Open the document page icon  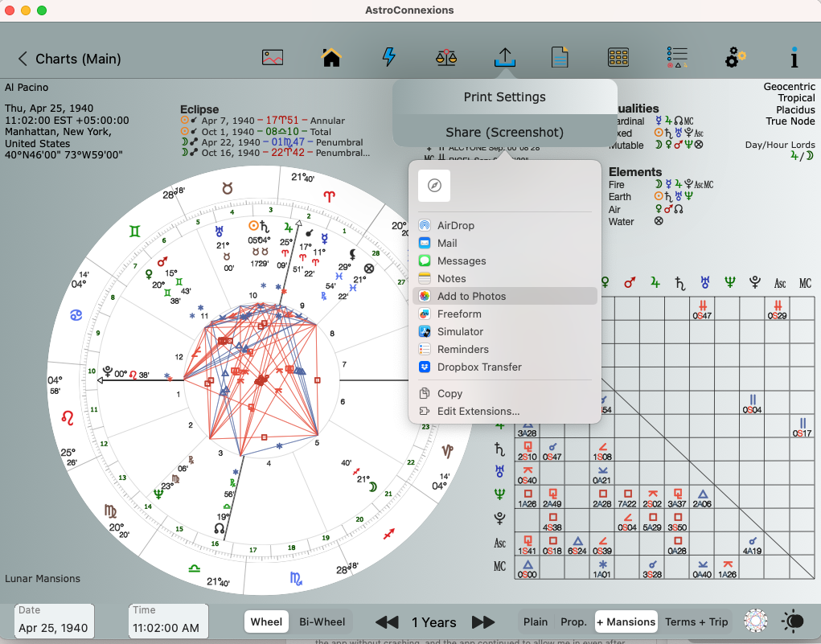tap(560, 58)
